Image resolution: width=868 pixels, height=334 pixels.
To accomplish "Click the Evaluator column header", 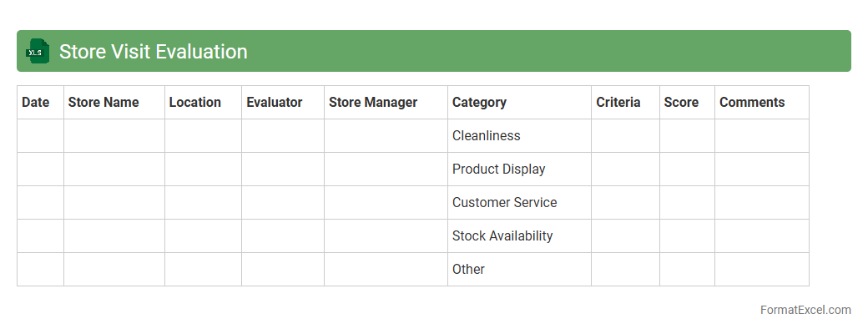I will 275,103.
